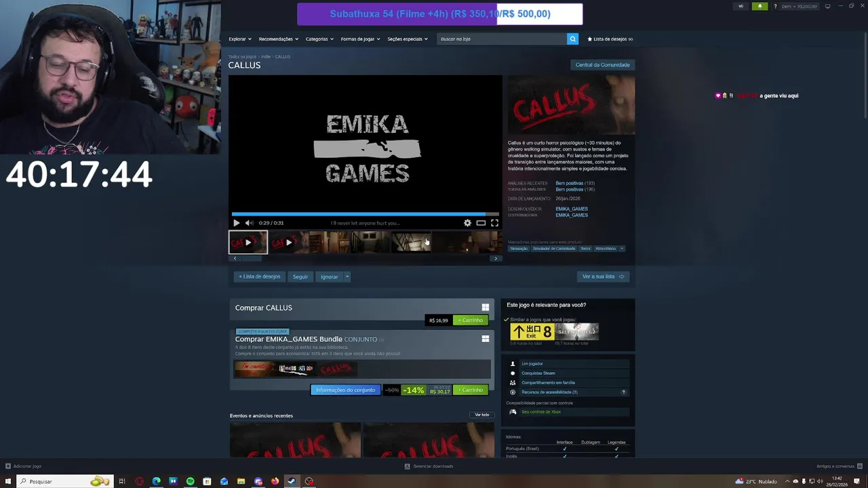Toggle theater mode on the video player

481,223
